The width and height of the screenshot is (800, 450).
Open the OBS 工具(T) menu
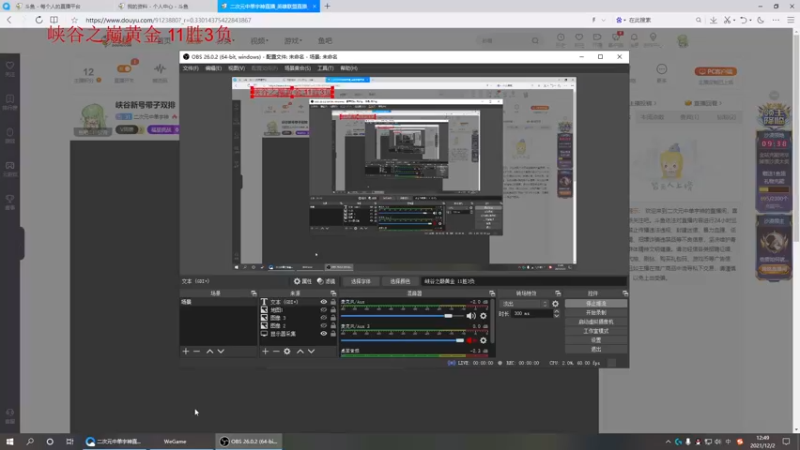coord(325,68)
